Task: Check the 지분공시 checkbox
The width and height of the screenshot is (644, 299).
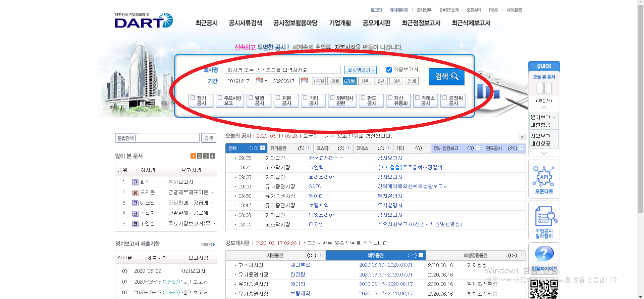Action: point(278,98)
